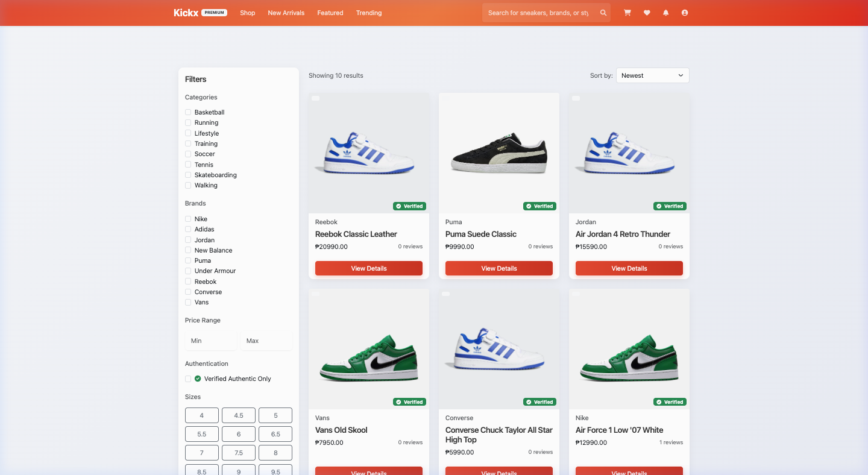The height and width of the screenshot is (475, 868).
Task: Check the Puma brand filter
Action: pyautogui.click(x=188, y=260)
